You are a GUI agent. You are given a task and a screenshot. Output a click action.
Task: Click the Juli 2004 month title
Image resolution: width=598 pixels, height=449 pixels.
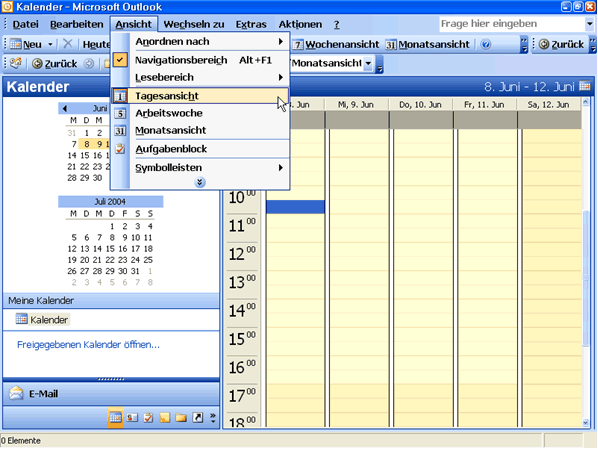pyautogui.click(x=110, y=201)
